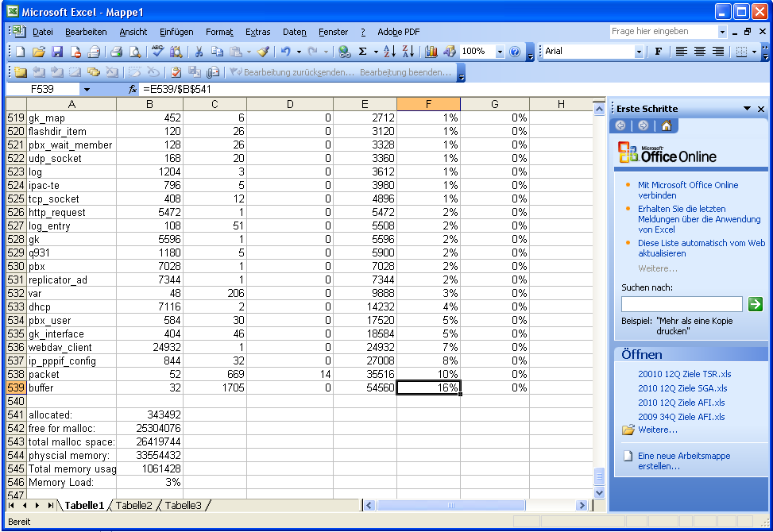Viewport: 773px width, 532px height.
Task: Activate the Format Painter brush
Action: click(x=263, y=52)
